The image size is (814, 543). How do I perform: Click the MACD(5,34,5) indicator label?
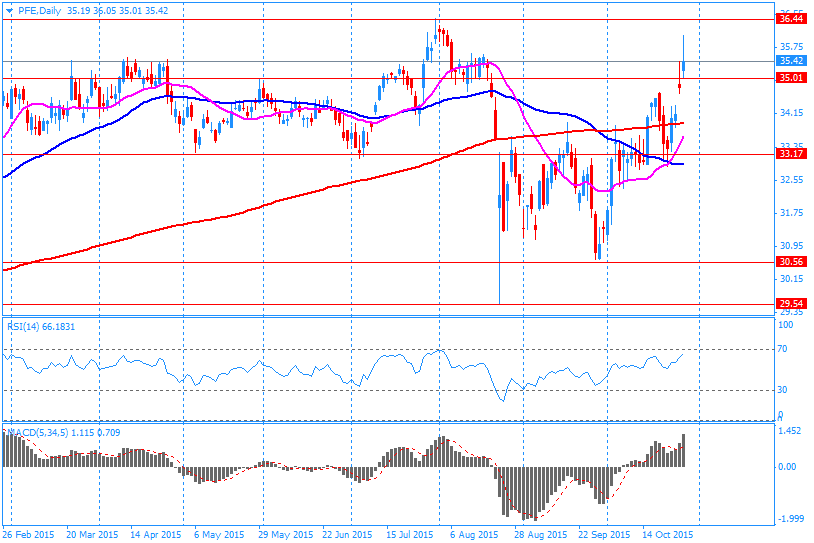coord(63,432)
